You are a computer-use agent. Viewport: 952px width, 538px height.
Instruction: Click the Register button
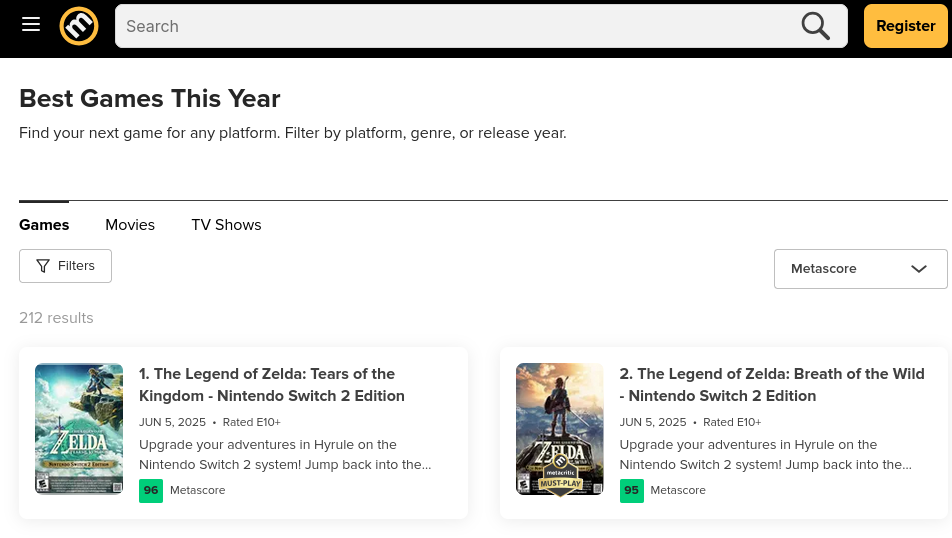pos(905,26)
